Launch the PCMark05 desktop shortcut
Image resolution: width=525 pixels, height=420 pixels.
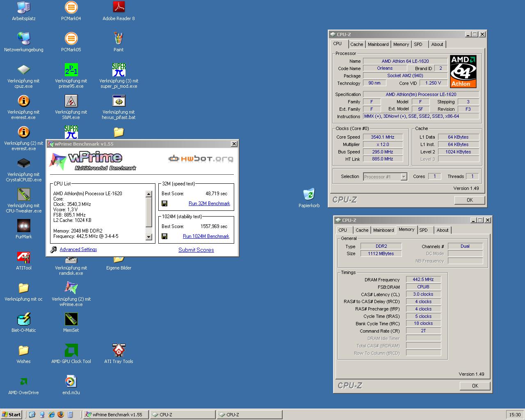coord(71,39)
